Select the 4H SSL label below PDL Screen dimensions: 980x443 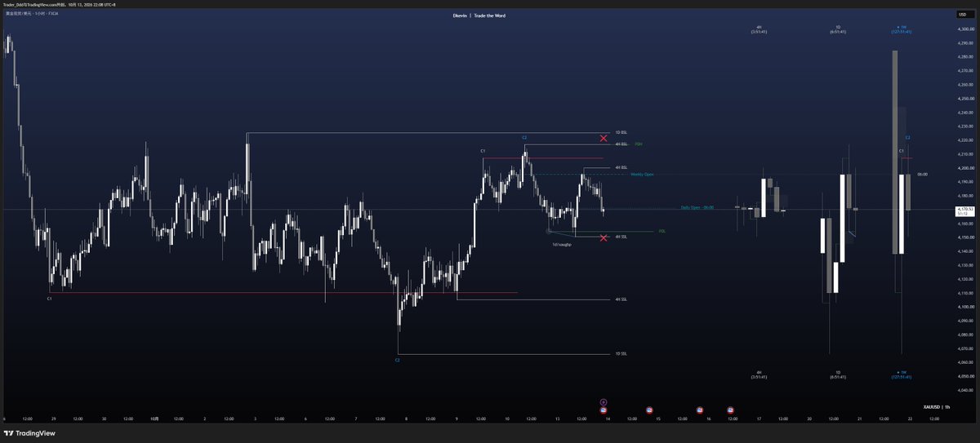coord(621,237)
